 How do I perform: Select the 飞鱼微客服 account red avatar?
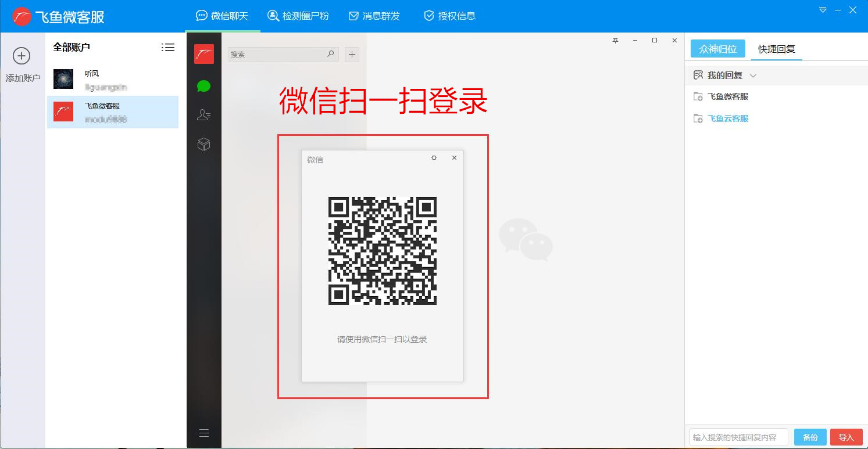[x=63, y=112]
